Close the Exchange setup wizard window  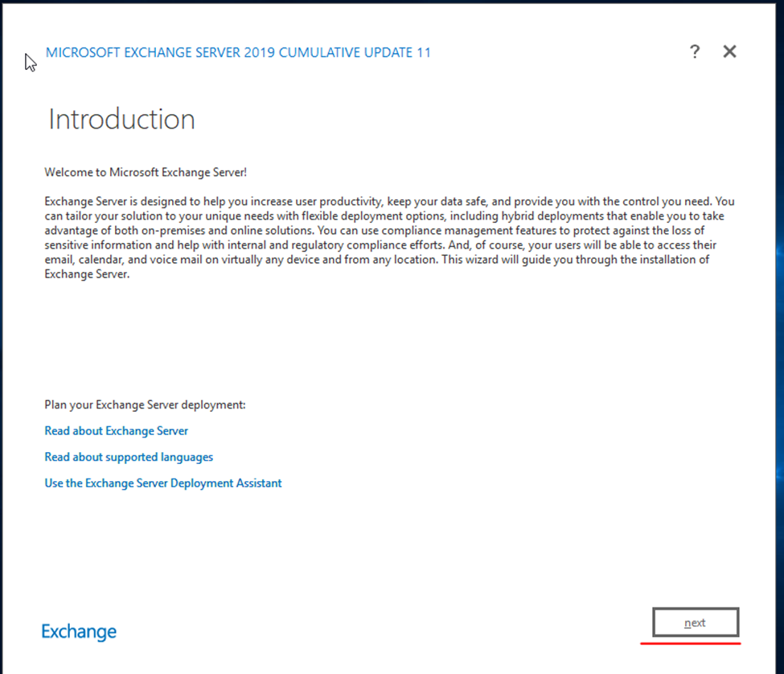pos(729,52)
